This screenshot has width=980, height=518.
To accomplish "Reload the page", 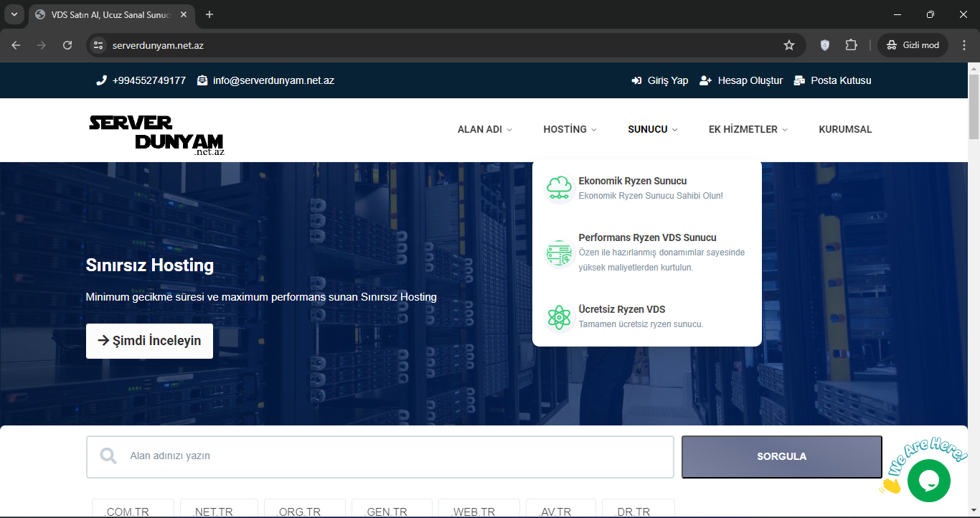I will (67, 45).
